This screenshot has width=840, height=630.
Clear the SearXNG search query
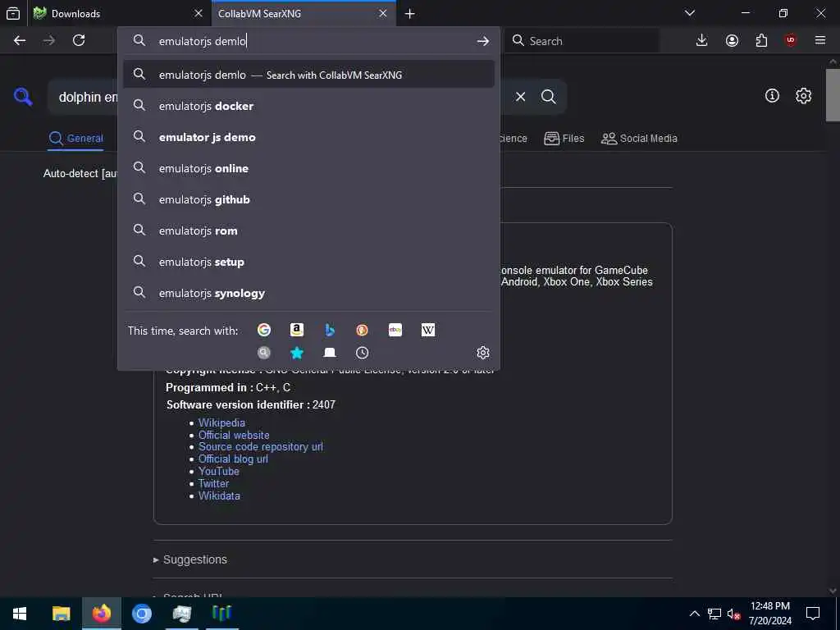[x=520, y=97]
